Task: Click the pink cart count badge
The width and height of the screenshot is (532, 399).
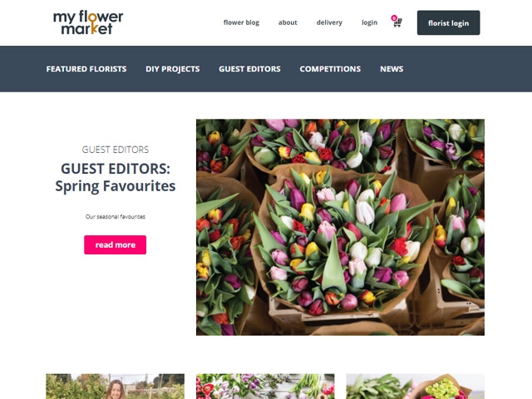Action: click(x=394, y=18)
